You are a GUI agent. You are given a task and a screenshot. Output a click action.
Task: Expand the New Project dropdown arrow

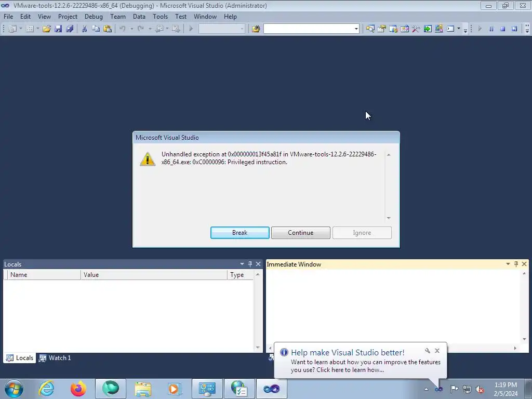click(20, 29)
